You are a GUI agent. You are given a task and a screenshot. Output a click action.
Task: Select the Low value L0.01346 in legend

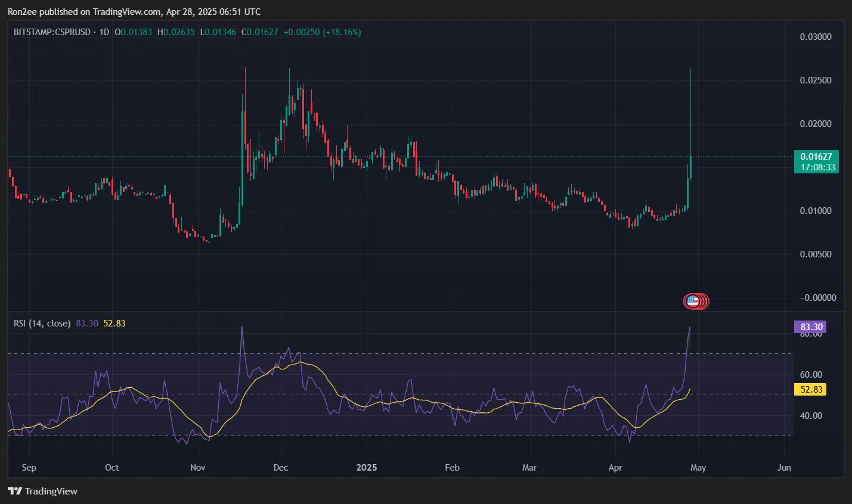tap(219, 33)
